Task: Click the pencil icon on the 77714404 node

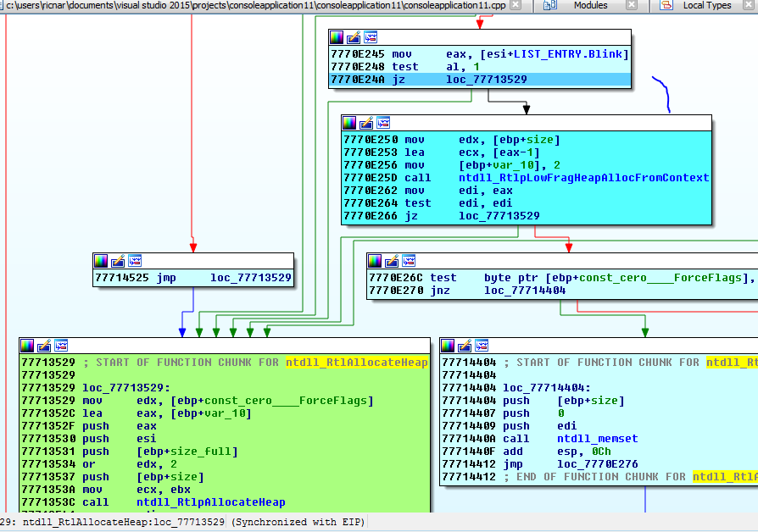Action: point(465,345)
